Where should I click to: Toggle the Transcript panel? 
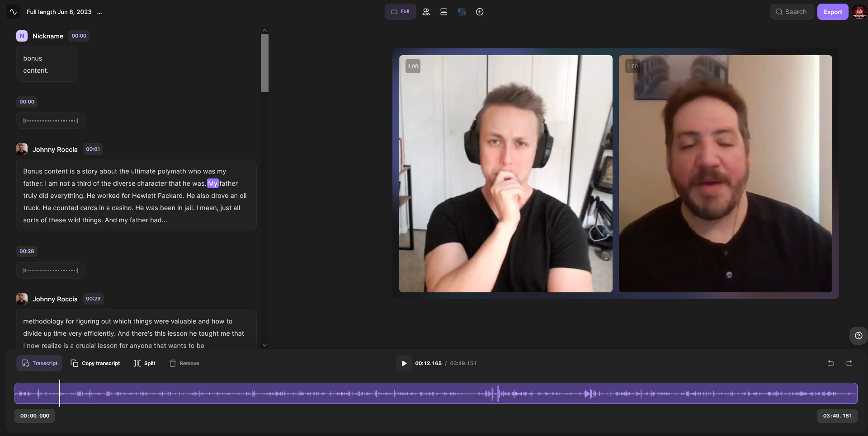(39, 363)
